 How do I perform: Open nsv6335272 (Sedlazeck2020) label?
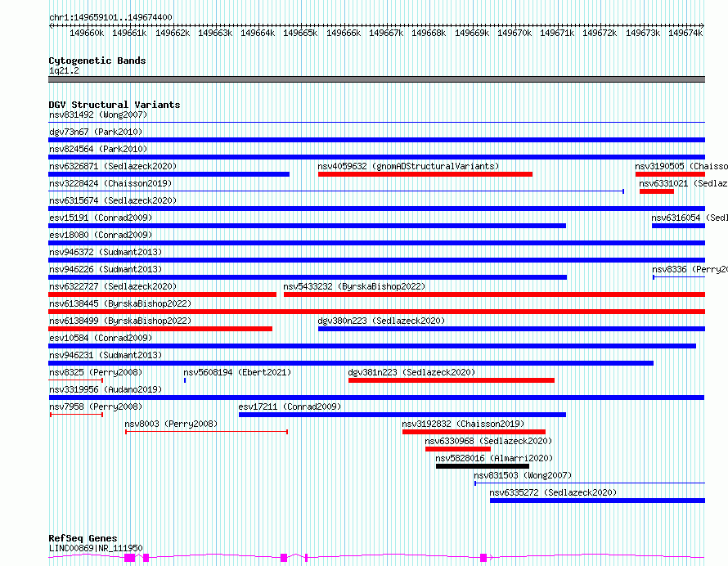[x=553, y=492]
